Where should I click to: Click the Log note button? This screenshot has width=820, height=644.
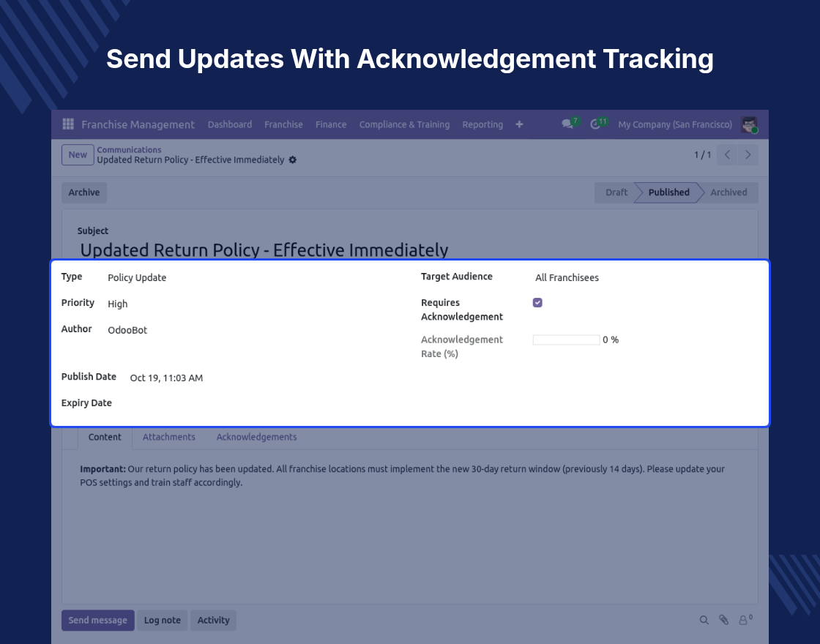coord(162,620)
